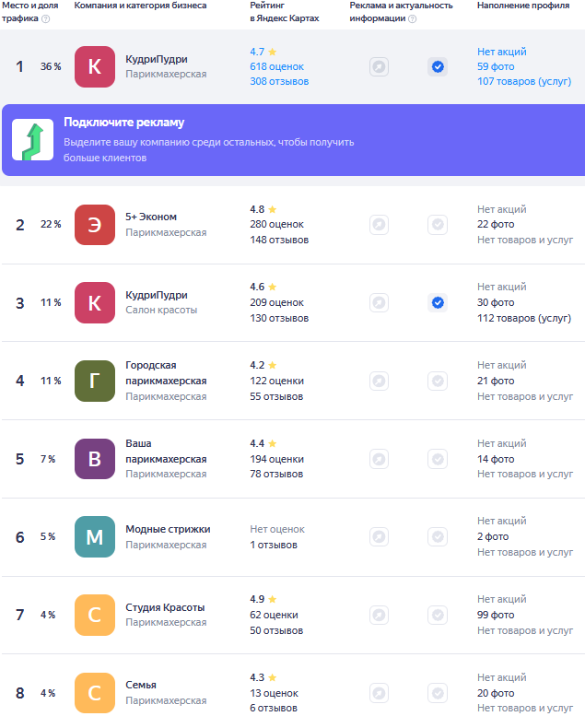Click the 'Подключите рекламу' banner heading
This screenshot has width=585, height=728.
(x=123, y=123)
